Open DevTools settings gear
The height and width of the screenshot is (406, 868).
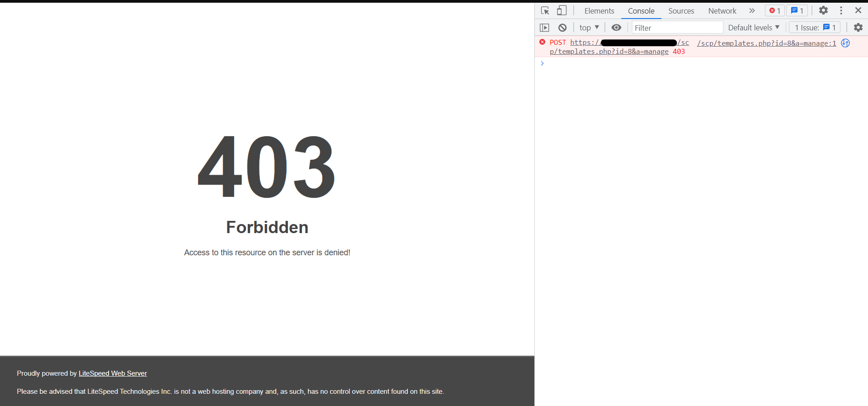(x=823, y=10)
